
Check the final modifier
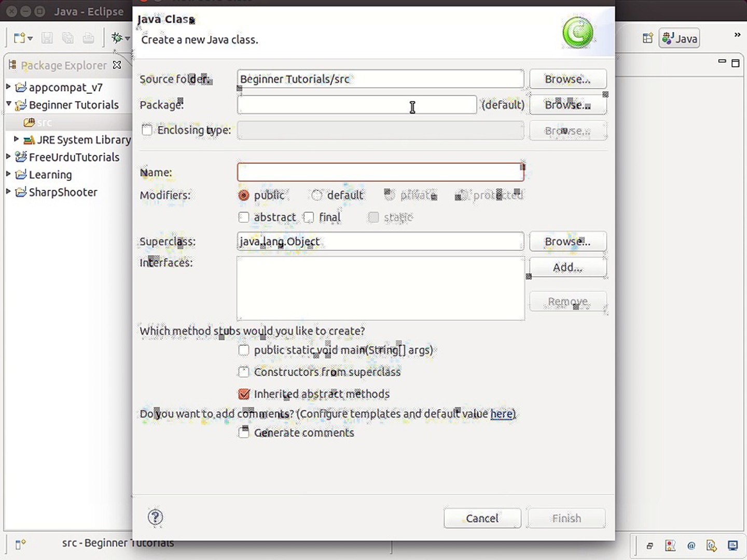coord(309,217)
